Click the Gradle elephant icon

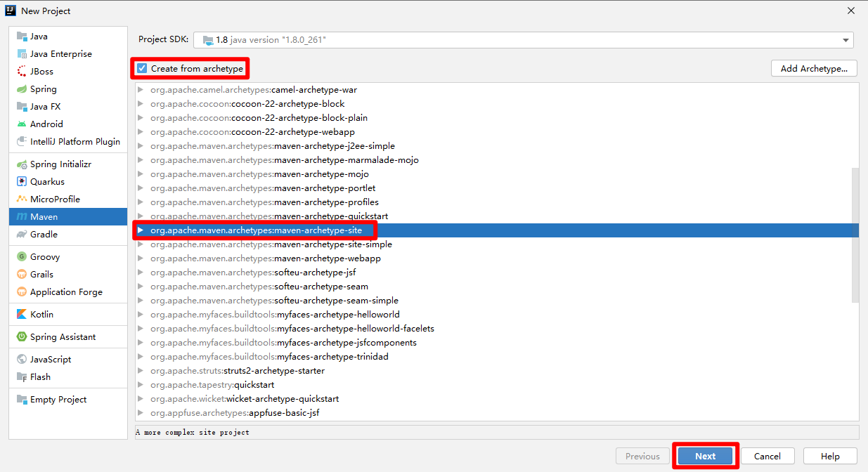pyautogui.click(x=22, y=235)
